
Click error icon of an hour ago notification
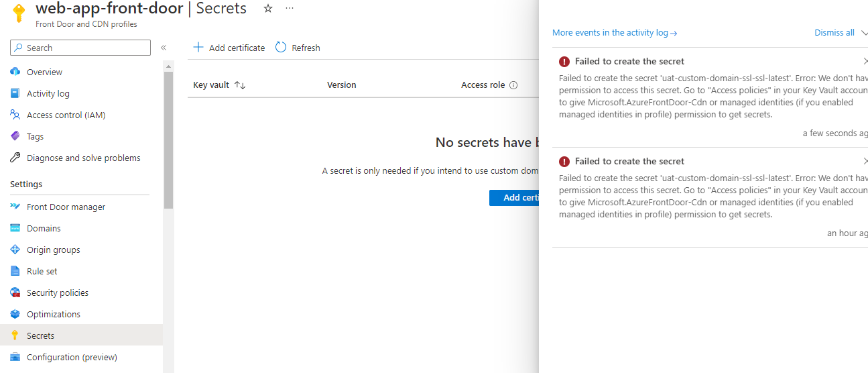pyautogui.click(x=564, y=161)
